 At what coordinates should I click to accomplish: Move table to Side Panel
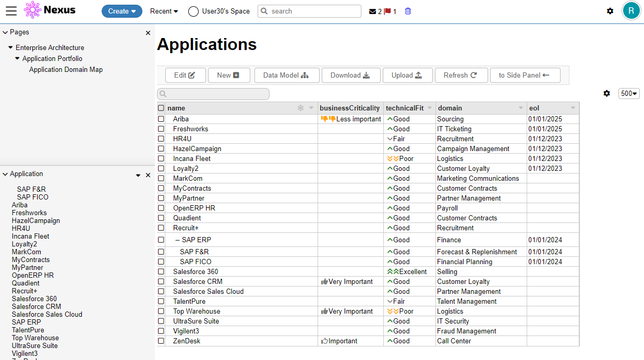pyautogui.click(x=525, y=75)
